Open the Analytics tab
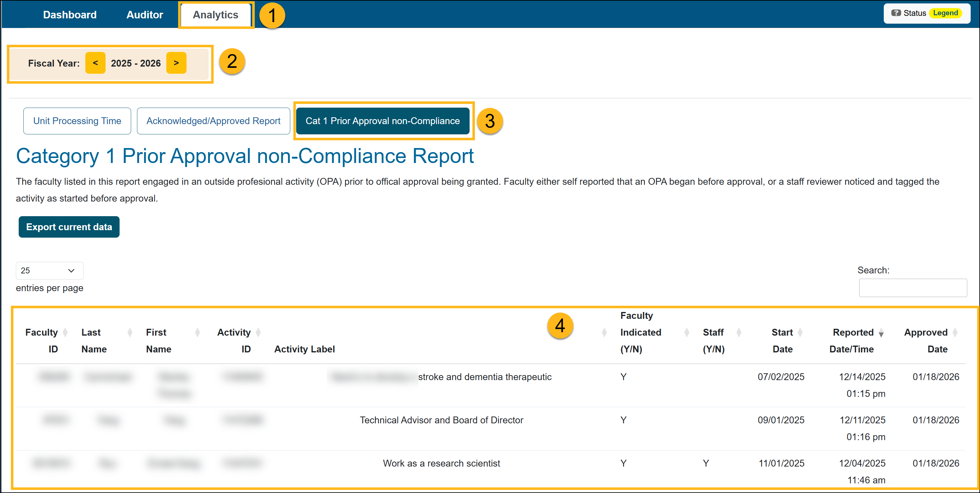This screenshot has height=493, width=980. 216,14
